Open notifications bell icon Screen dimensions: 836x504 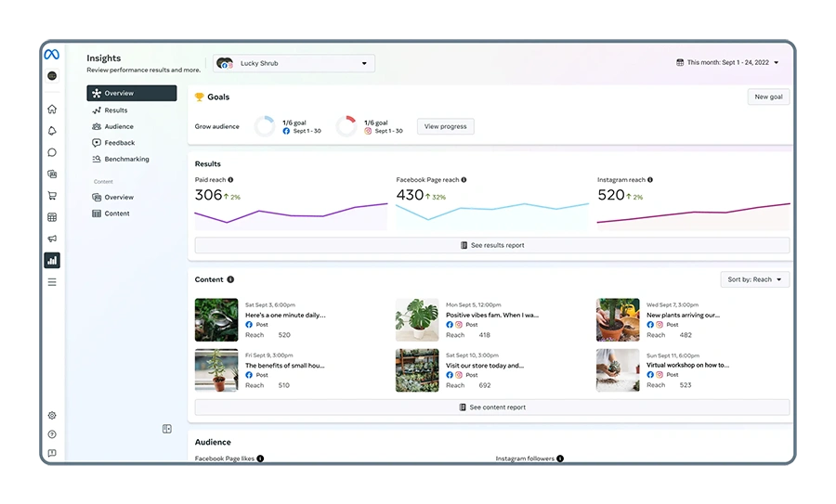pos(52,131)
